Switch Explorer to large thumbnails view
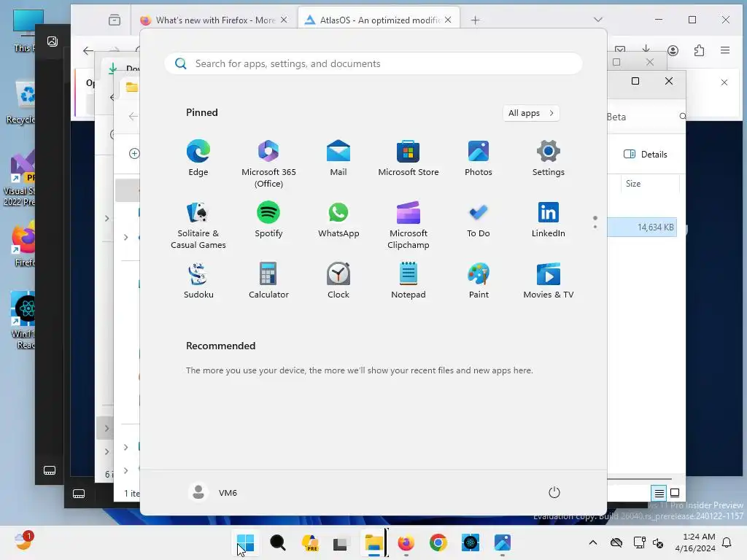The height and width of the screenshot is (560, 747). tap(675, 493)
